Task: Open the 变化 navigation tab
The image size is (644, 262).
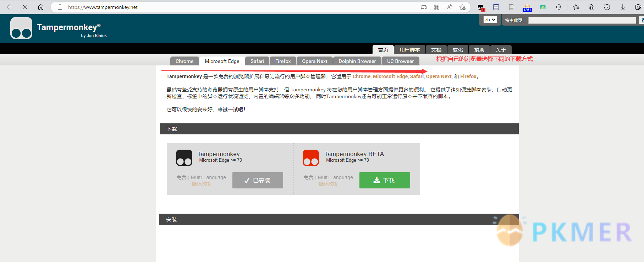Action: [458, 50]
